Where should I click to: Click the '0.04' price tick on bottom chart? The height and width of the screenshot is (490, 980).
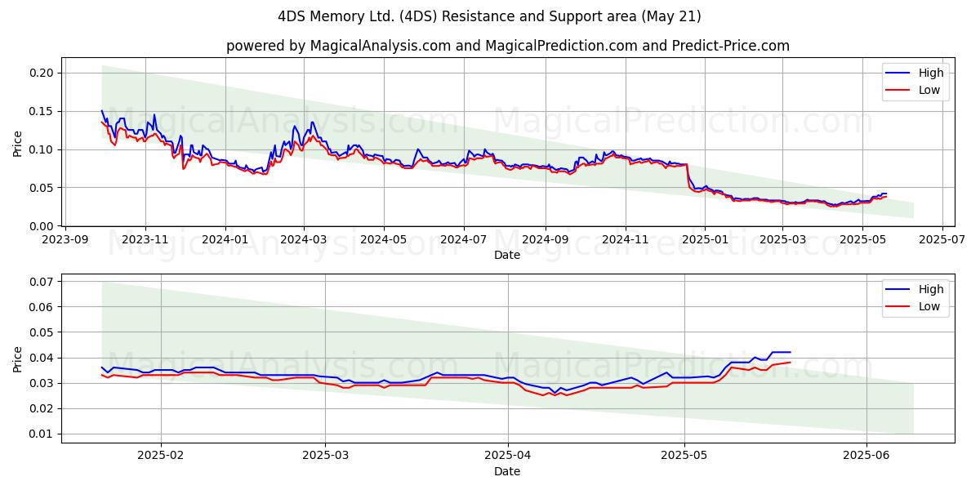click(x=42, y=358)
